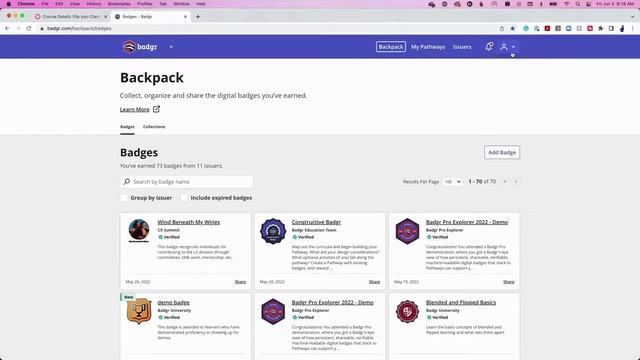Open the tab search chevron
This screenshot has width=640, height=360.
(633, 17)
